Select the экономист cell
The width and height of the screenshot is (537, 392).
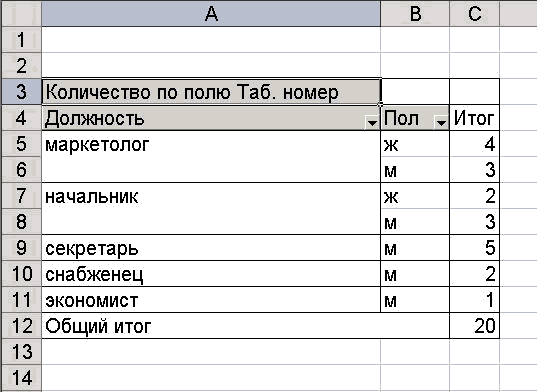click(x=211, y=300)
